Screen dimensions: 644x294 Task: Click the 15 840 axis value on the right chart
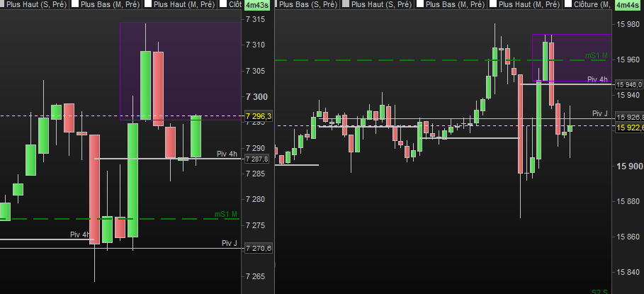(628, 272)
